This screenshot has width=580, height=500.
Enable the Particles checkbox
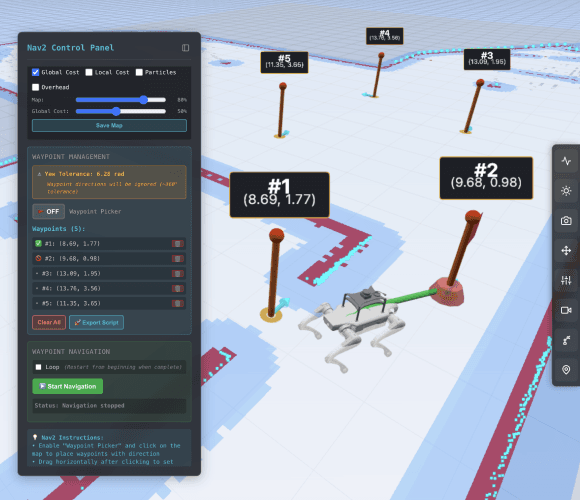coord(139,72)
